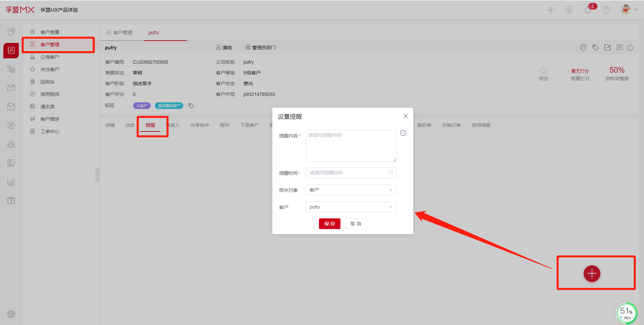Open the mail icon in left sidebar

point(11,88)
